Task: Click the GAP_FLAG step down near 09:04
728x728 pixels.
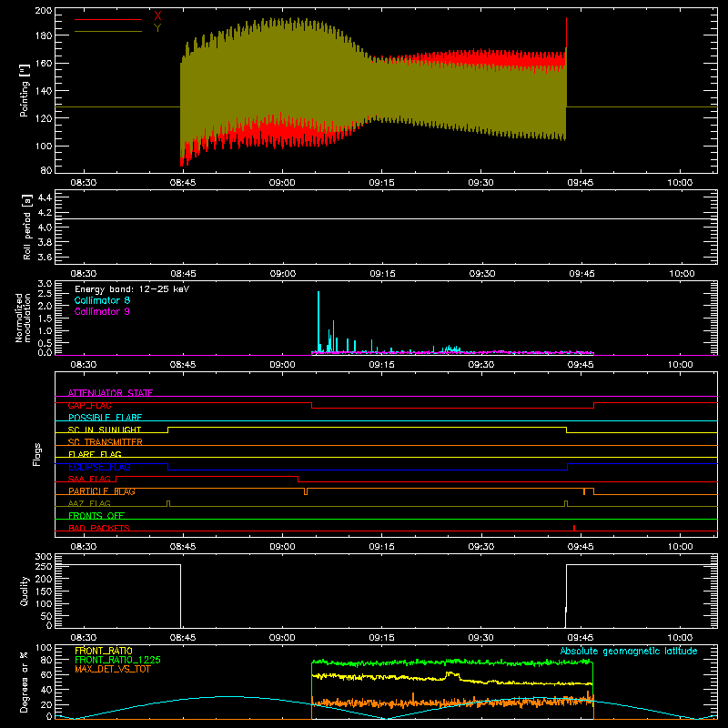Action: pyautogui.click(x=311, y=405)
